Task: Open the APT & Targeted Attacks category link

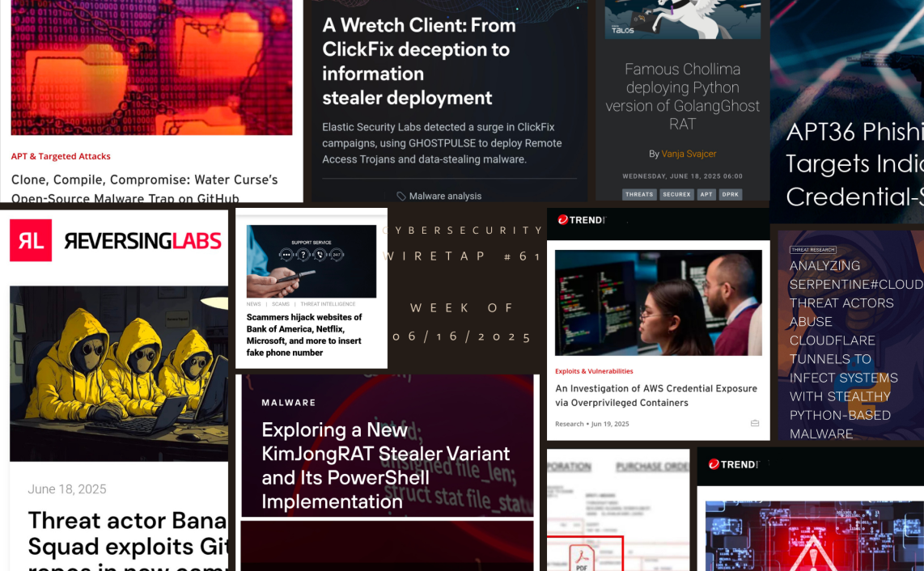Action: [61, 156]
